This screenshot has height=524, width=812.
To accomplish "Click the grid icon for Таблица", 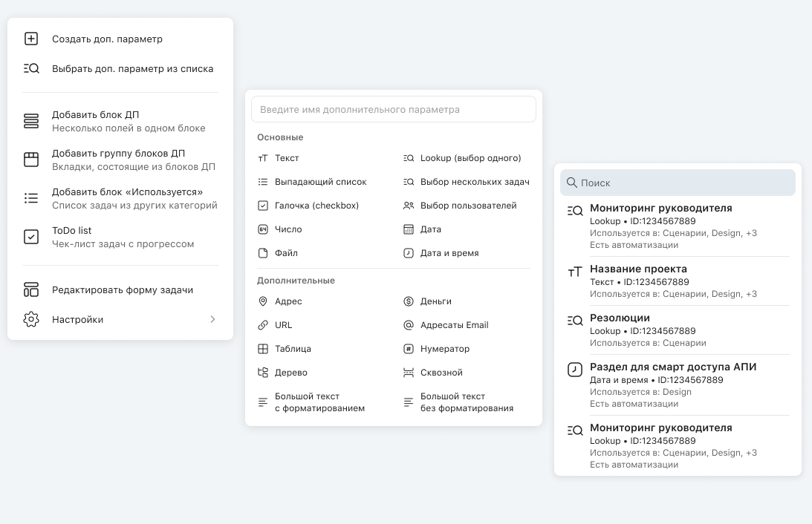I will [x=263, y=349].
